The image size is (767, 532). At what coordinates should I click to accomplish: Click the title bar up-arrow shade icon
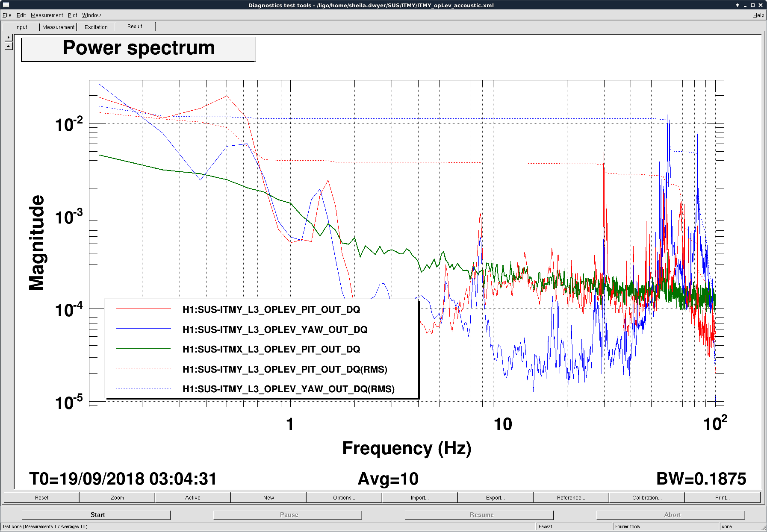coord(737,5)
